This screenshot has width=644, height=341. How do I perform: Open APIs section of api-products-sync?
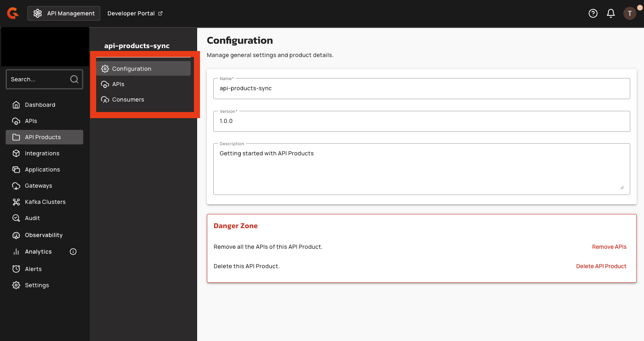coord(118,84)
